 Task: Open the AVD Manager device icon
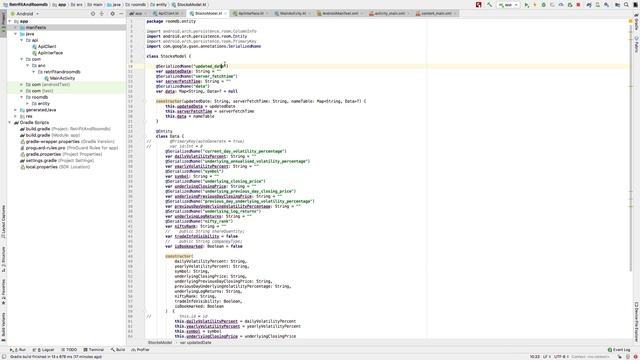pos(598,5)
